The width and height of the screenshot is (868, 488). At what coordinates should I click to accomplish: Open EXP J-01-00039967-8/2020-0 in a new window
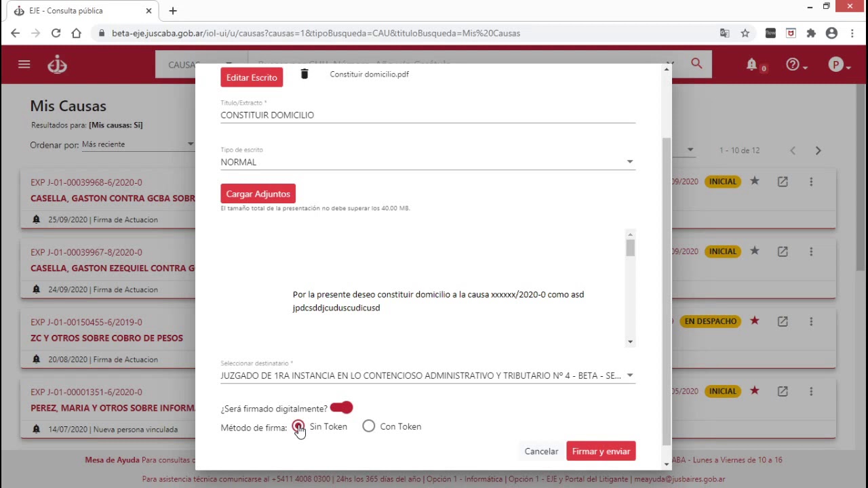pyautogui.click(x=783, y=251)
